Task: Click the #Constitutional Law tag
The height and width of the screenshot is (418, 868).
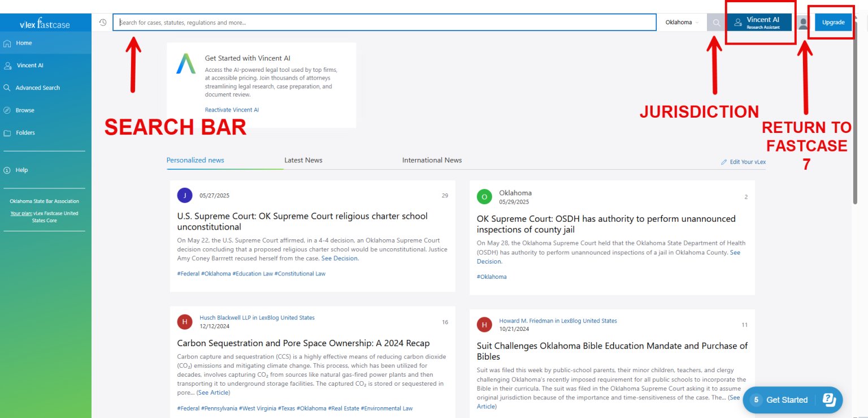Action: (300, 274)
